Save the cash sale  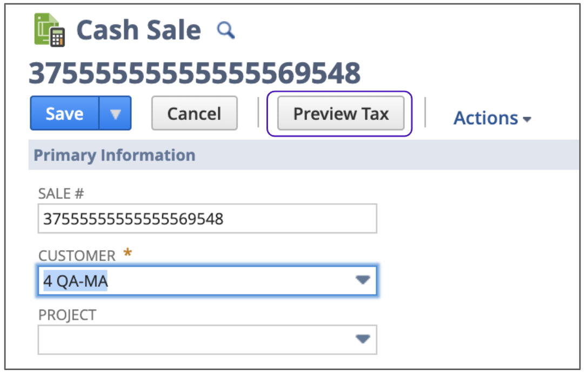click(x=64, y=113)
